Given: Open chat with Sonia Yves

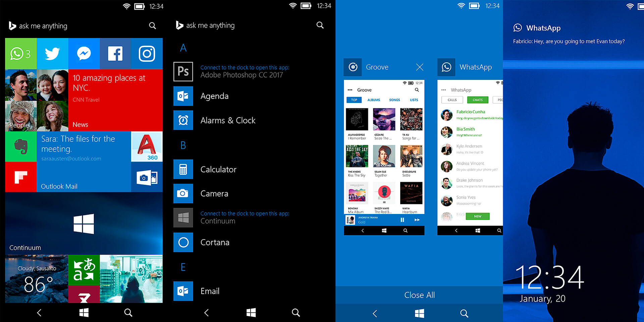Looking at the screenshot, I should [x=471, y=200].
